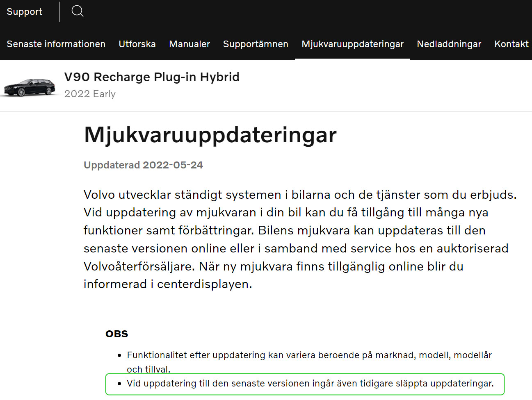Go to the Utforska tab
Image resolution: width=532 pixels, height=400 pixels.
(137, 44)
